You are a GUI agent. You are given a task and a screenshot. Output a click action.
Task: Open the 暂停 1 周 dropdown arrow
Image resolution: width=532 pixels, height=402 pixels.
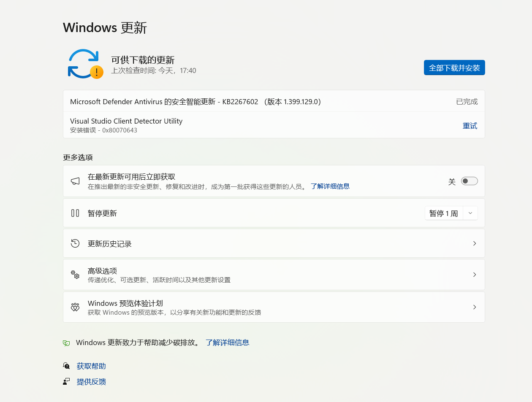(x=470, y=213)
